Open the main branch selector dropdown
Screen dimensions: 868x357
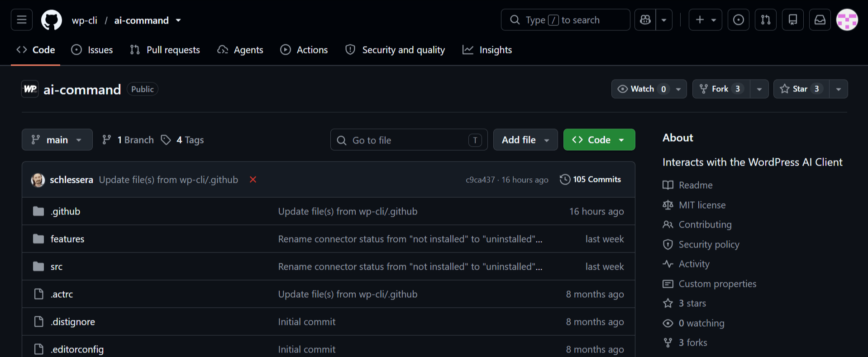[x=57, y=140]
